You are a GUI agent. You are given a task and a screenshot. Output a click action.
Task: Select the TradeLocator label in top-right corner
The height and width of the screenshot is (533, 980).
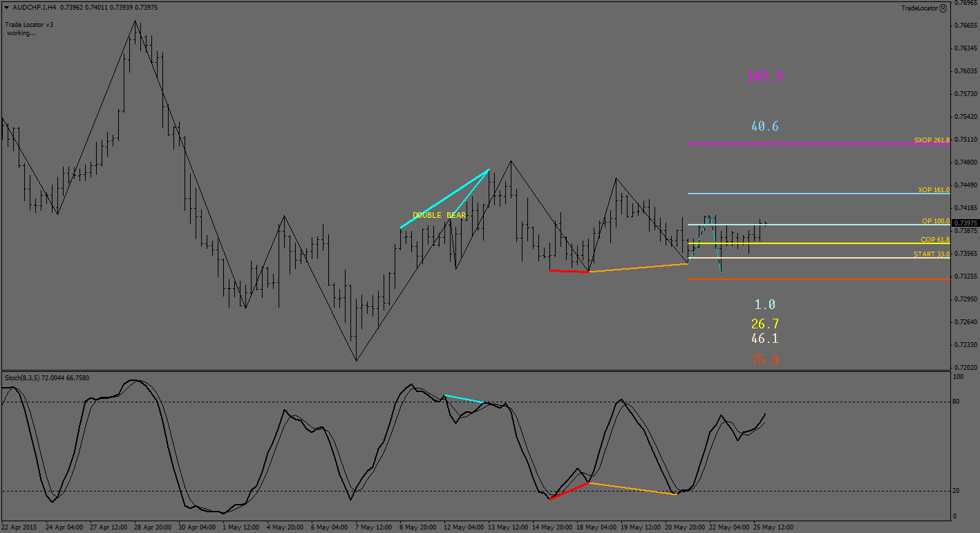[920, 8]
